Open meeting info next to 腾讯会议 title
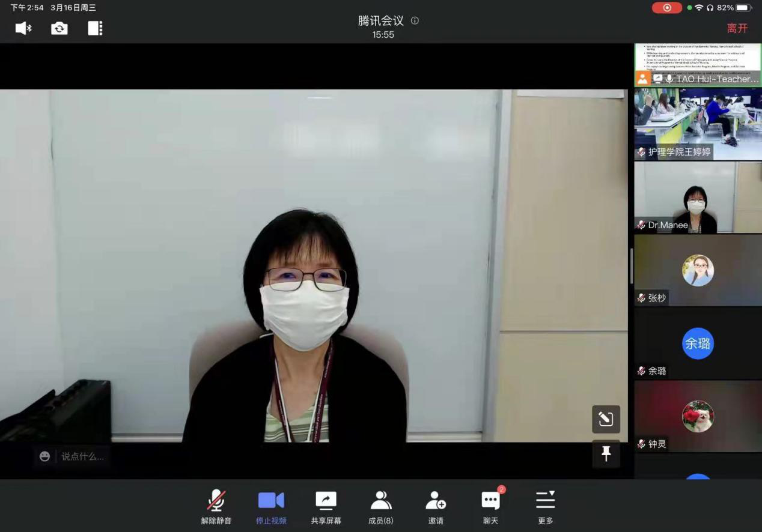 [x=415, y=20]
